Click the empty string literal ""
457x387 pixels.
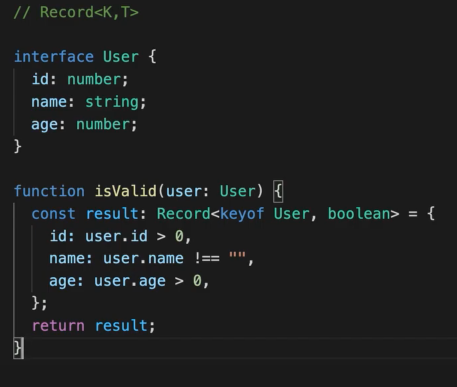[x=237, y=256]
